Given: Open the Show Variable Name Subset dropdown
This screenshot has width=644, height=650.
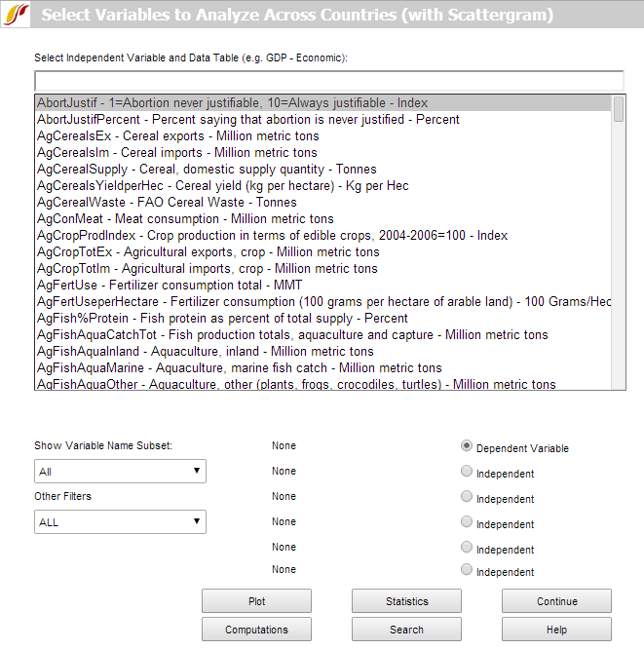Looking at the screenshot, I should pyautogui.click(x=120, y=472).
